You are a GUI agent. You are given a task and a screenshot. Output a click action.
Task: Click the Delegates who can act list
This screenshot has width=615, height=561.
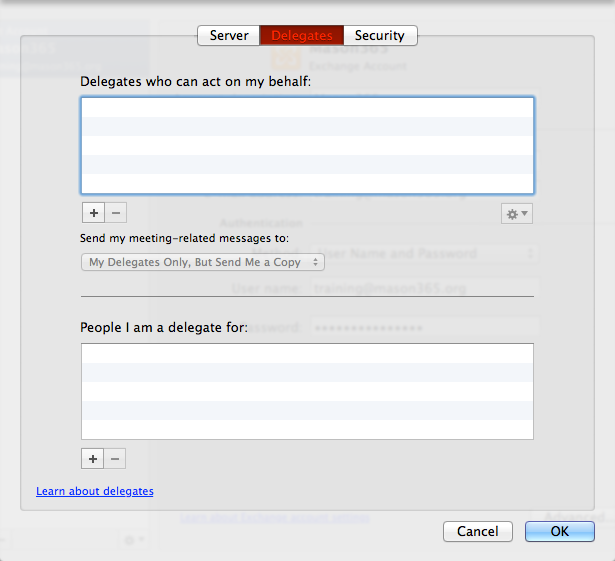tap(308, 146)
